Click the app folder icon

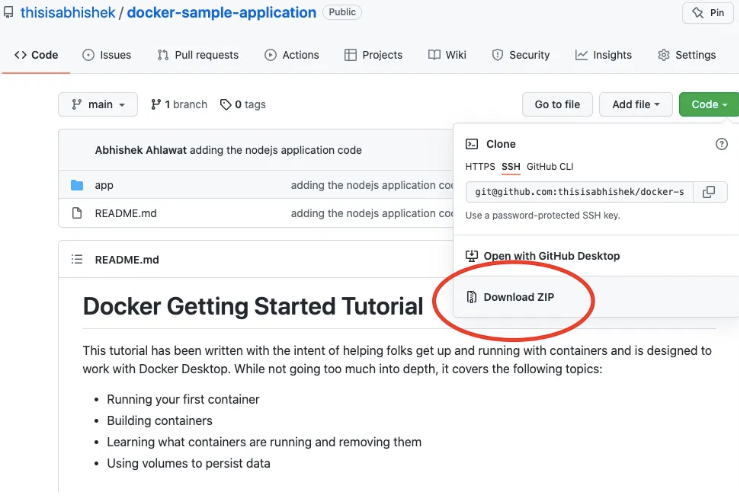[77, 185]
